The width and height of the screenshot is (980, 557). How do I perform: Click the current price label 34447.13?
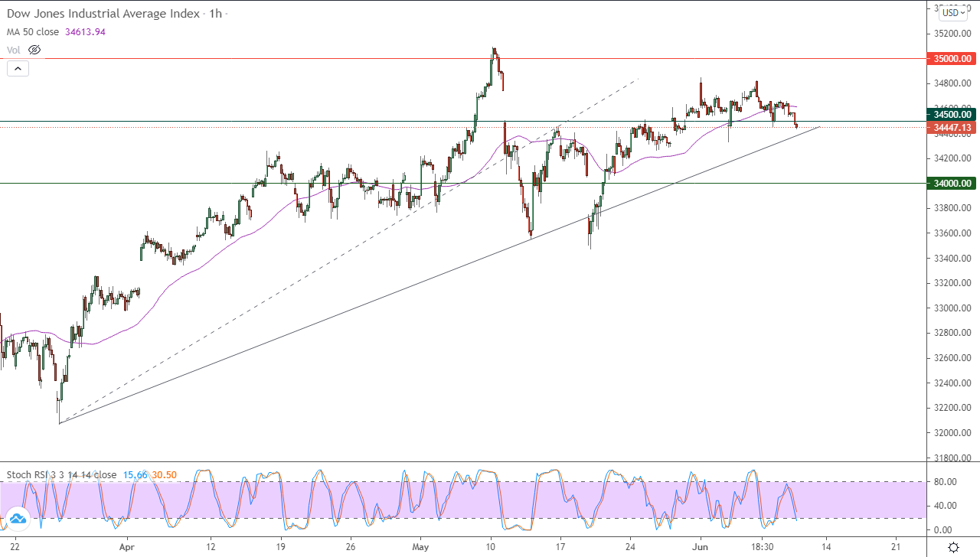tap(951, 127)
